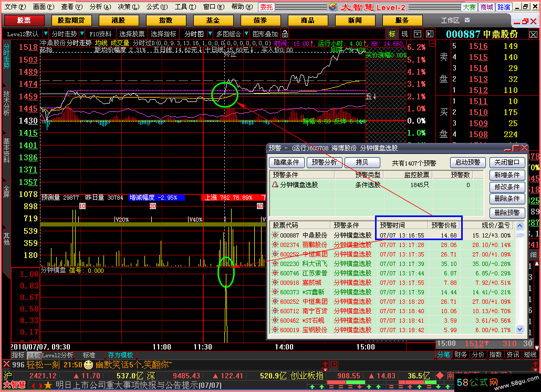Switch to the 股指期货 market tab
The height and width of the screenshot is (392, 541).
pyautogui.click(x=71, y=20)
